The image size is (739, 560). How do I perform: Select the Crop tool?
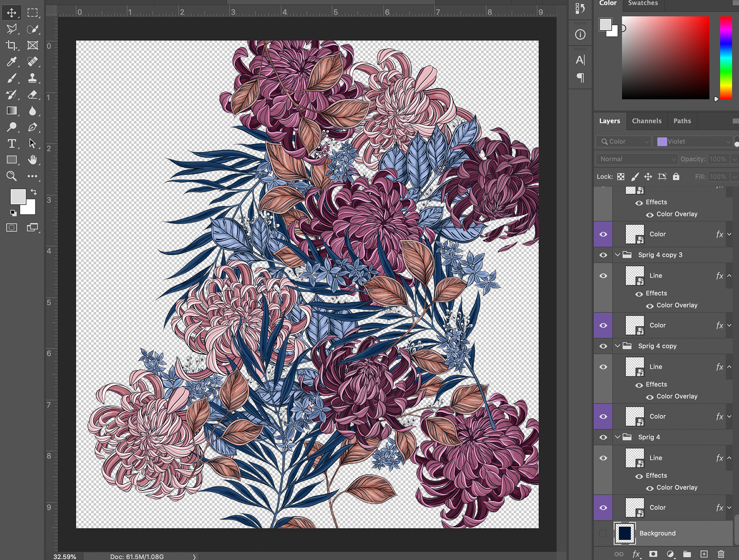point(12,45)
